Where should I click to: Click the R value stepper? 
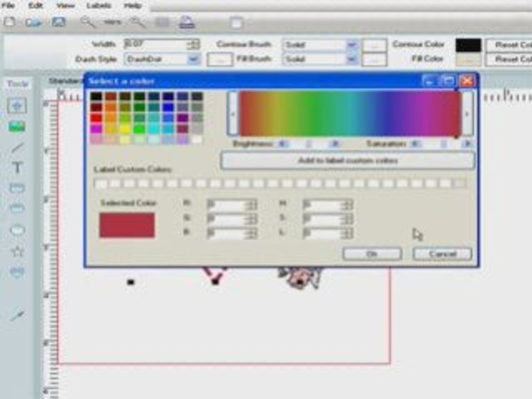(252, 204)
